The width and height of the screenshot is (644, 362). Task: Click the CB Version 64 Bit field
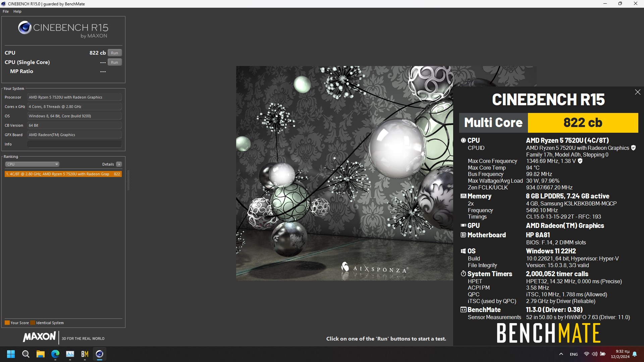click(x=74, y=125)
